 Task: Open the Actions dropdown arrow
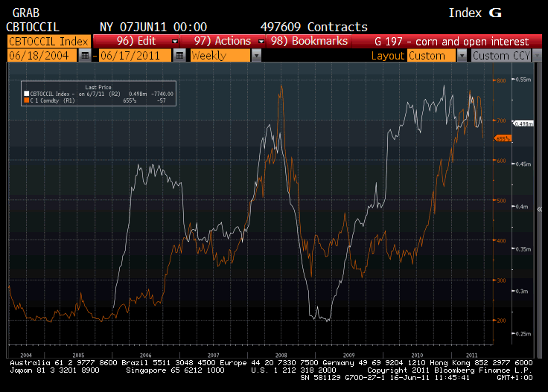261,42
